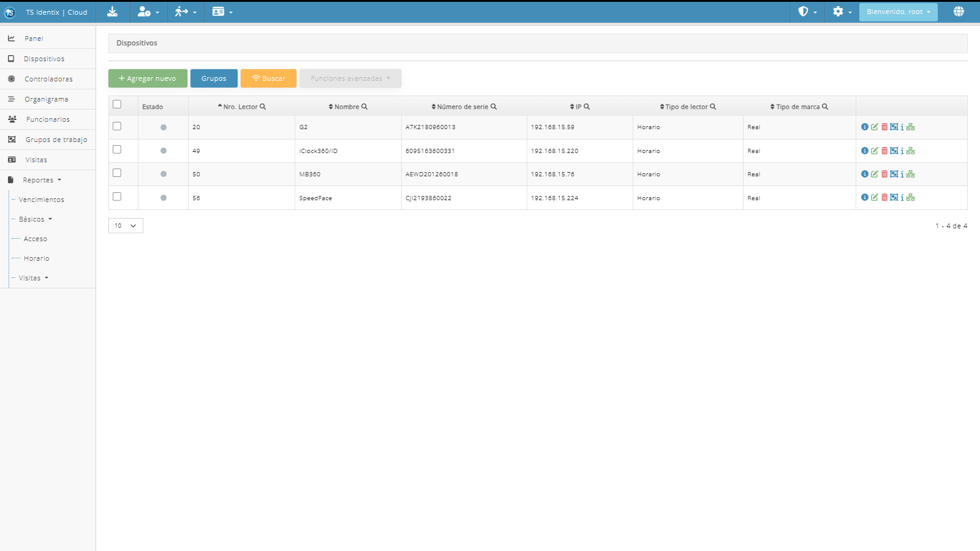The image size is (980, 551).
Task: Click the Tipo de marca search icon
Action: click(825, 107)
